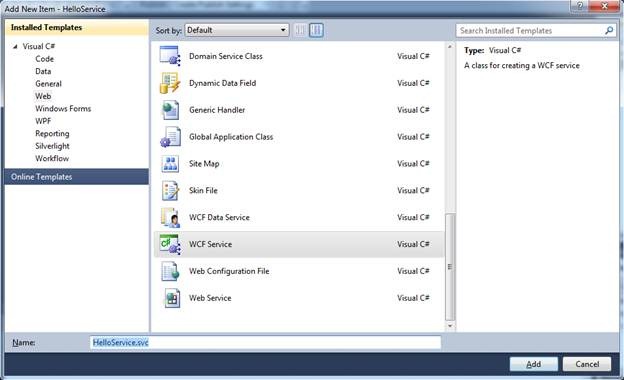Viewport: 624px width, 380px height.
Task: Click the Visual C# tree label
Action: 39,46
